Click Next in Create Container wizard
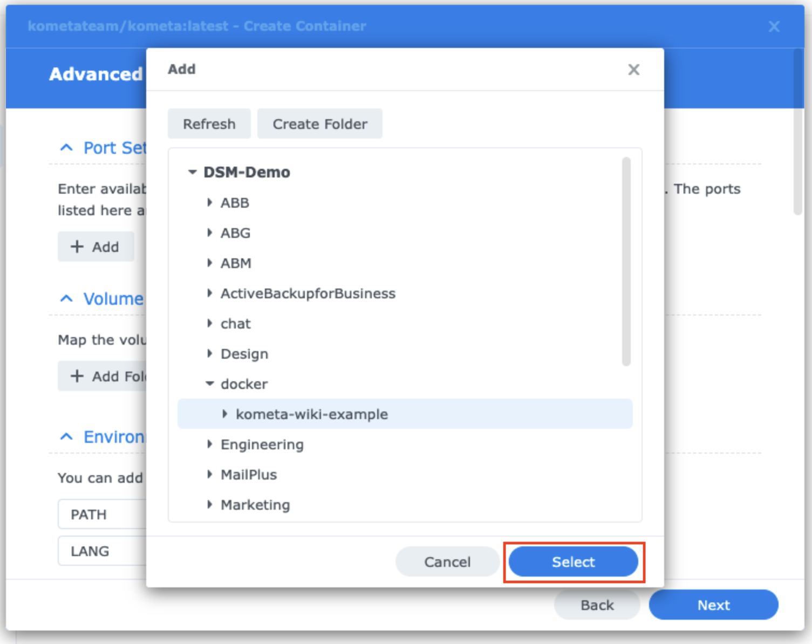The image size is (812, 644). point(713,605)
